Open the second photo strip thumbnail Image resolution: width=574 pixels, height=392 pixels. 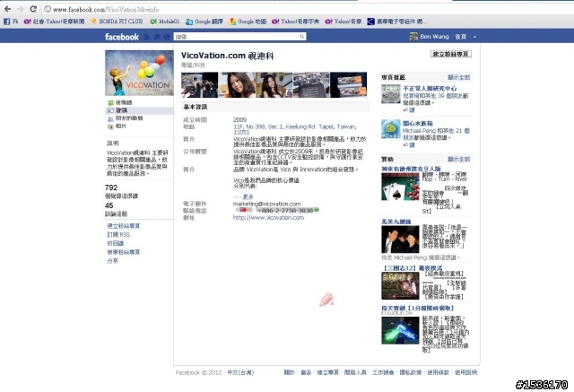tap(237, 85)
